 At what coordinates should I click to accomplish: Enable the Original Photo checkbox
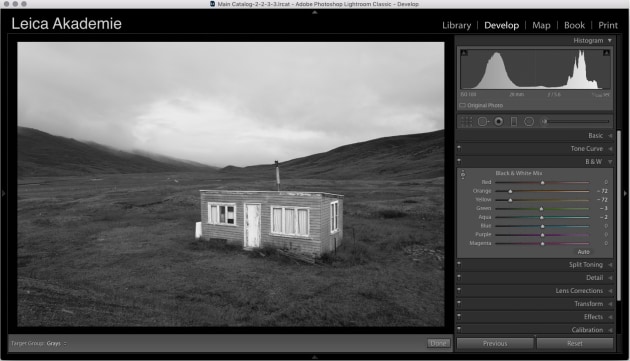click(462, 105)
